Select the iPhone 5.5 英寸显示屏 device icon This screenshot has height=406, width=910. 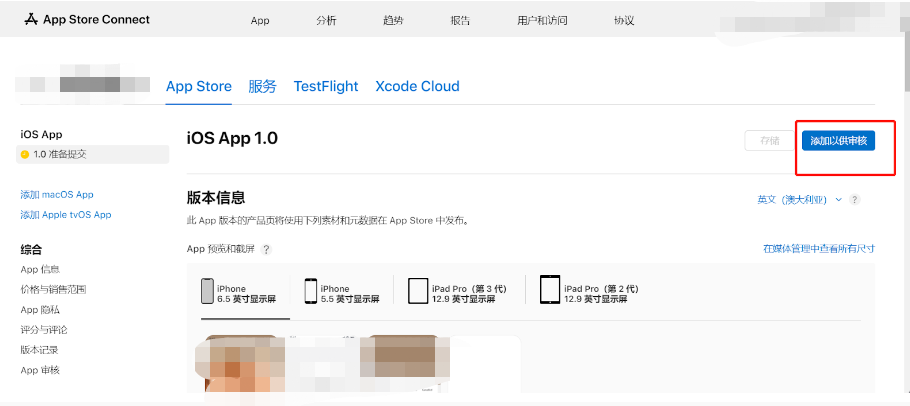[x=310, y=291]
